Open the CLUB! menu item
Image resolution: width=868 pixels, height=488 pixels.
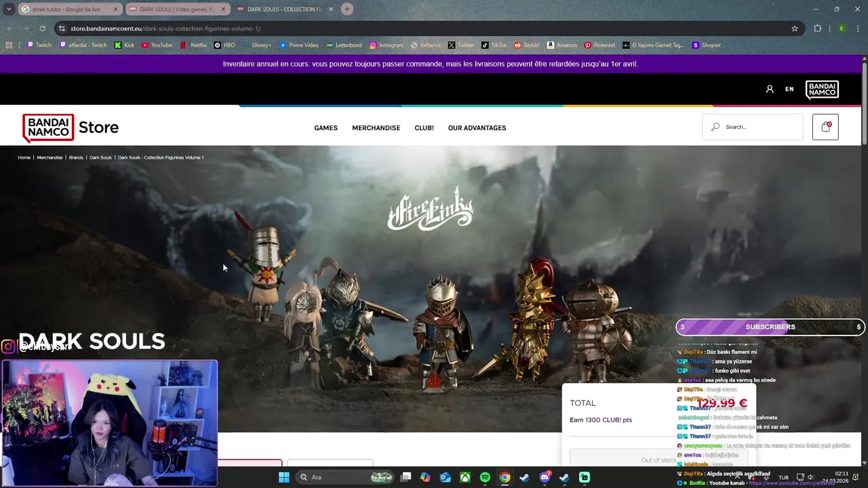point(424,127)
